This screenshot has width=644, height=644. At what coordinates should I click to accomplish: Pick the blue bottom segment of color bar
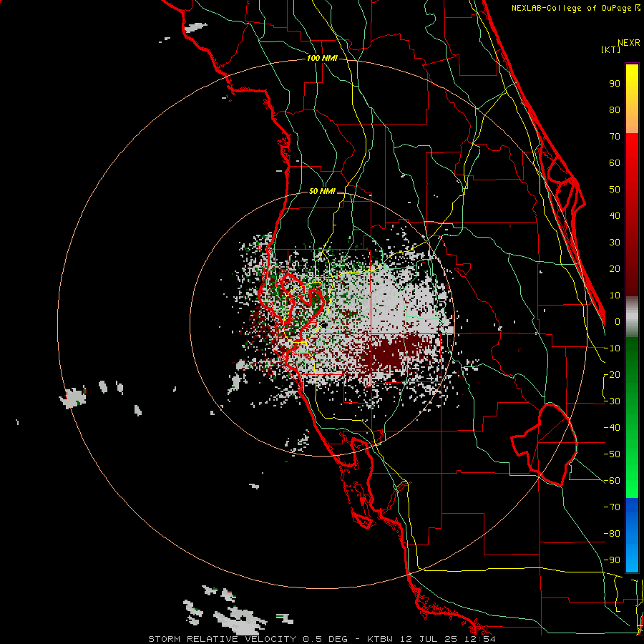[x=632, y=535]
